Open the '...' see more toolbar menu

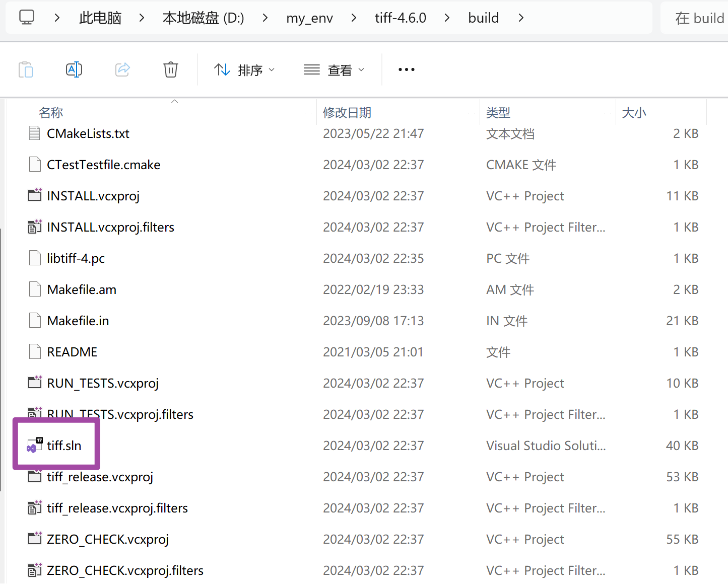click(406, 69)
